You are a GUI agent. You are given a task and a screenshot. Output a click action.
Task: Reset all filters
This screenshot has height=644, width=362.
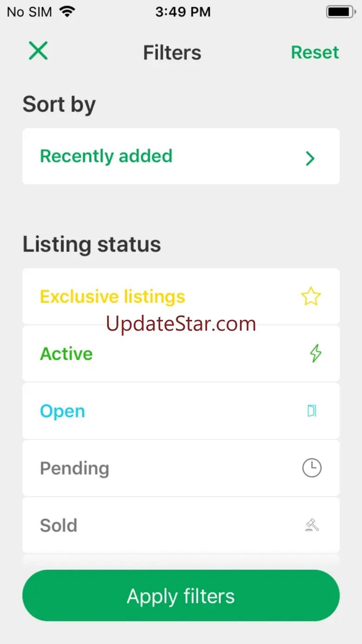click(x=315, y=52)
